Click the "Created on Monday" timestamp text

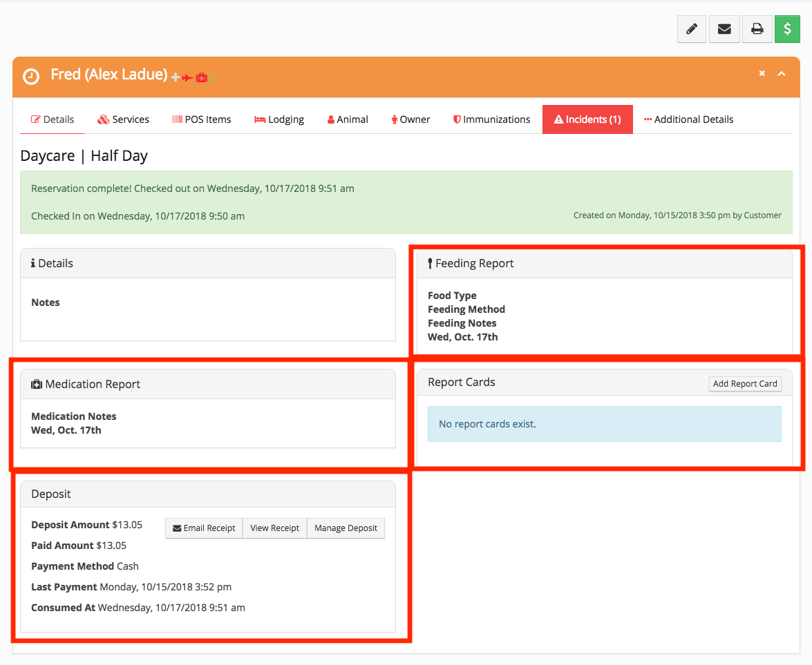click(x=677, y=215)
